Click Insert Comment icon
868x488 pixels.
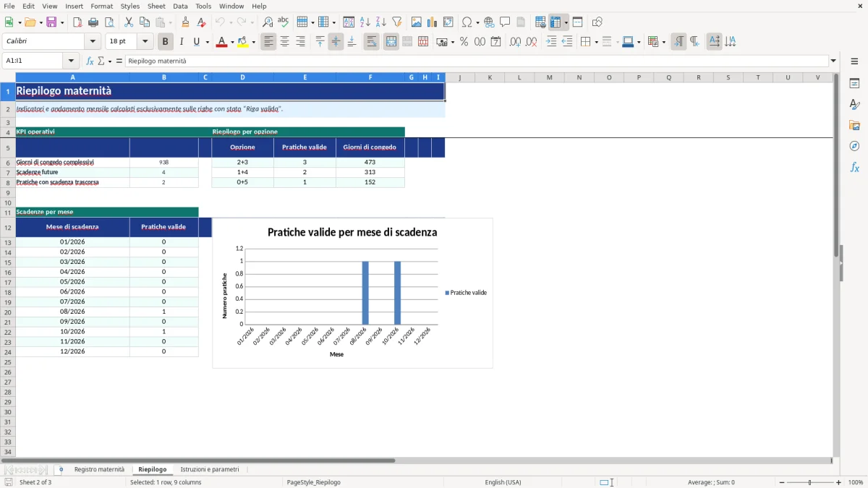pyautogui.click(x=506, y=22)
